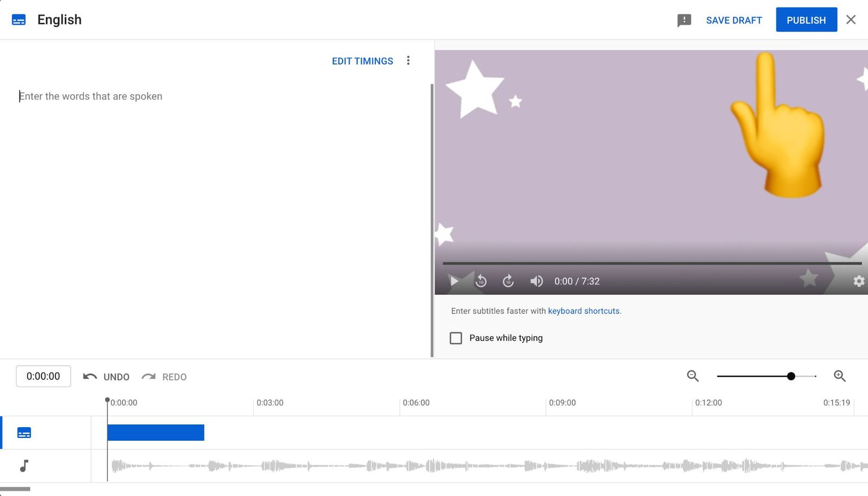Viewport: 868px width, 496px height.
Task: Mute the video player volume
Action: point(536,281)
